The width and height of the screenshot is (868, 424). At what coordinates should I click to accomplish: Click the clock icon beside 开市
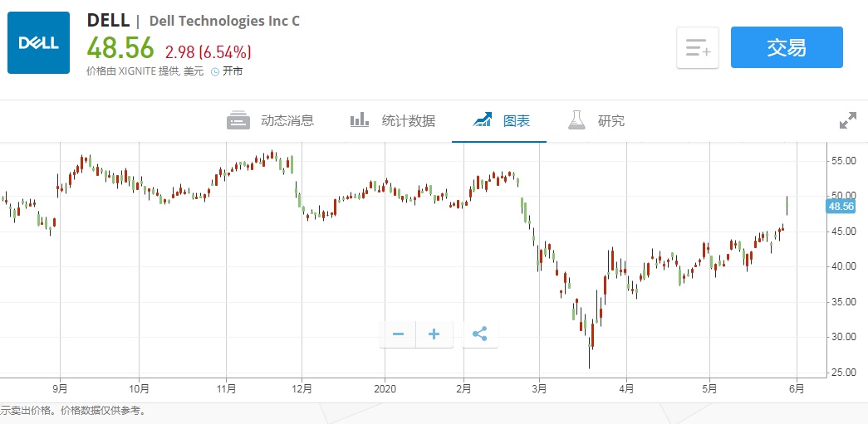(x=215, y=71)
